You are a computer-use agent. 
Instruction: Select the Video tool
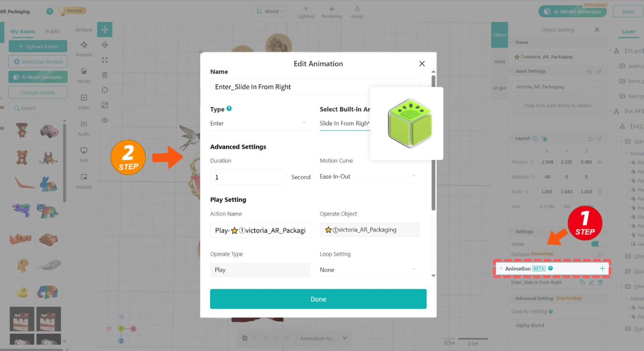[x=83, y=102]
